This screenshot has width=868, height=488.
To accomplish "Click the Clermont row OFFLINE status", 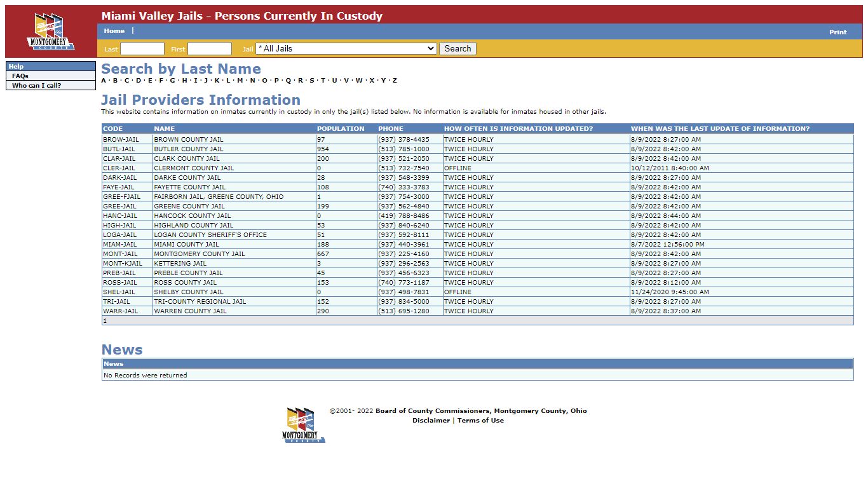I will coord(458,168).
